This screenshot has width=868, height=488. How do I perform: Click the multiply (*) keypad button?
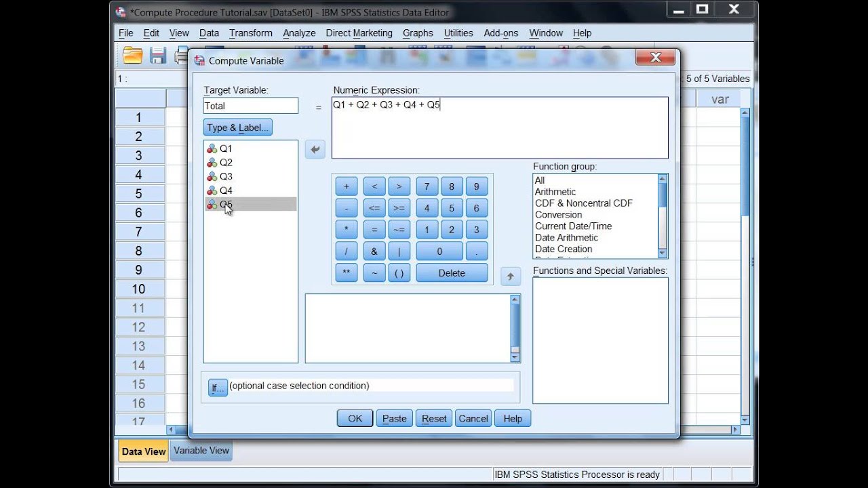coord(347,230)
